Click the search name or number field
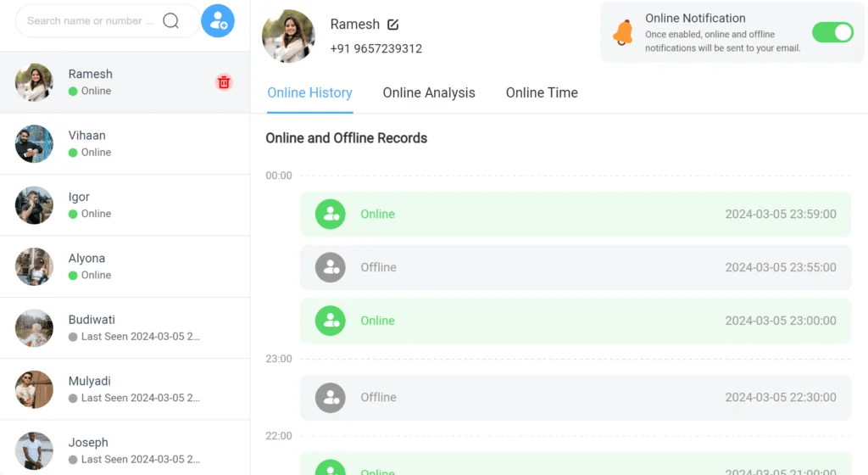 (x=91, y=20)
